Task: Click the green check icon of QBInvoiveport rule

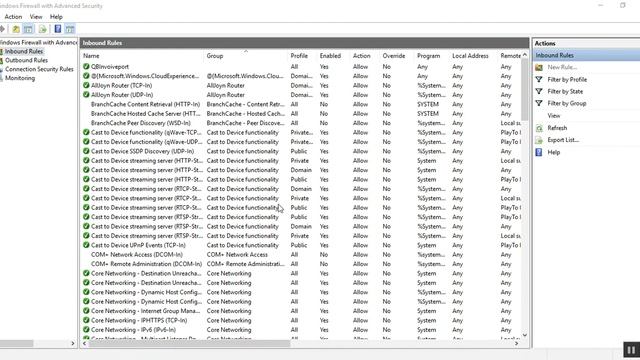Action: pos(86,66)
